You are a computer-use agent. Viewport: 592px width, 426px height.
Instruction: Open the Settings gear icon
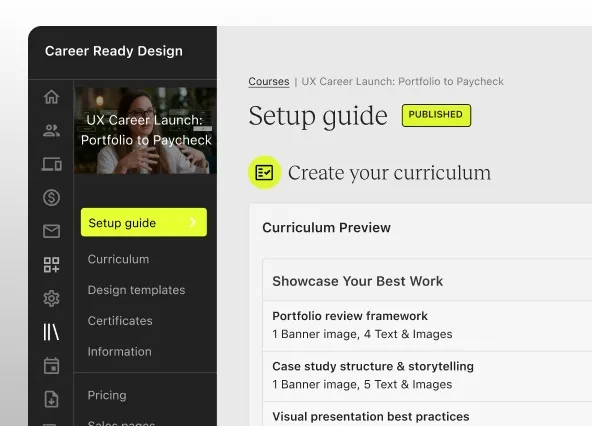(51, 298)
